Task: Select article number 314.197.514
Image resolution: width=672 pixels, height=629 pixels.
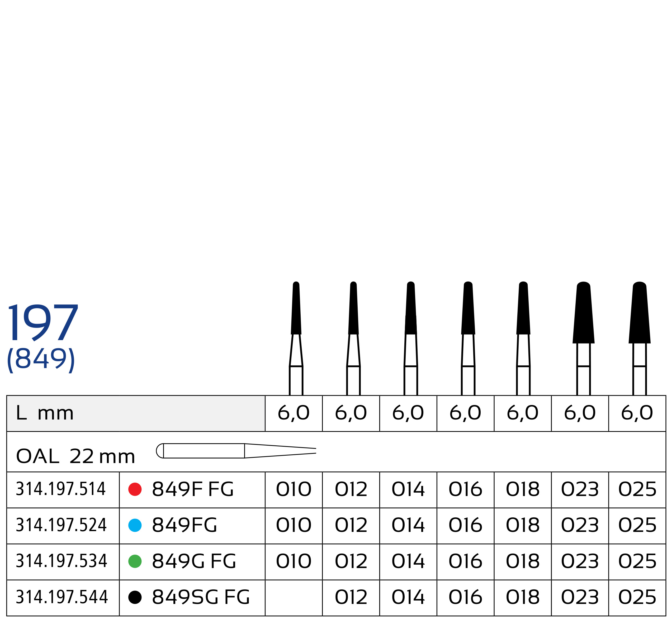Action: pyautogui.click(x=61, y=489)
